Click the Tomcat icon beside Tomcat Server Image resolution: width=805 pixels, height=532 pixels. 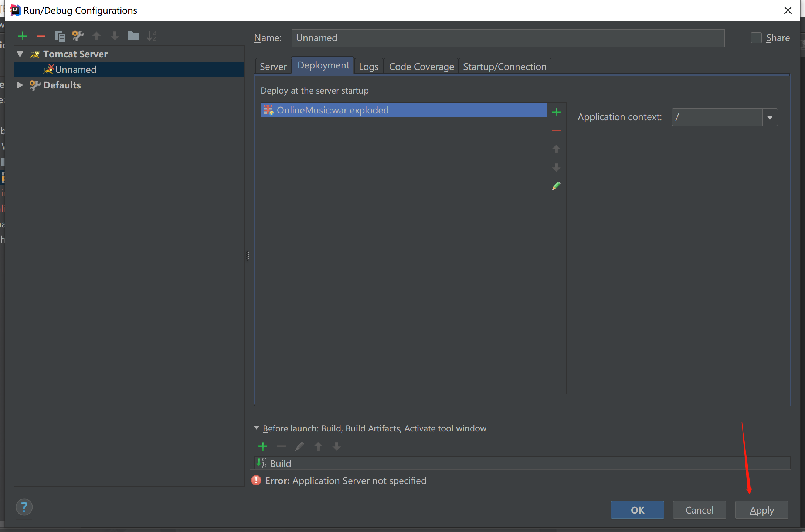35,54
